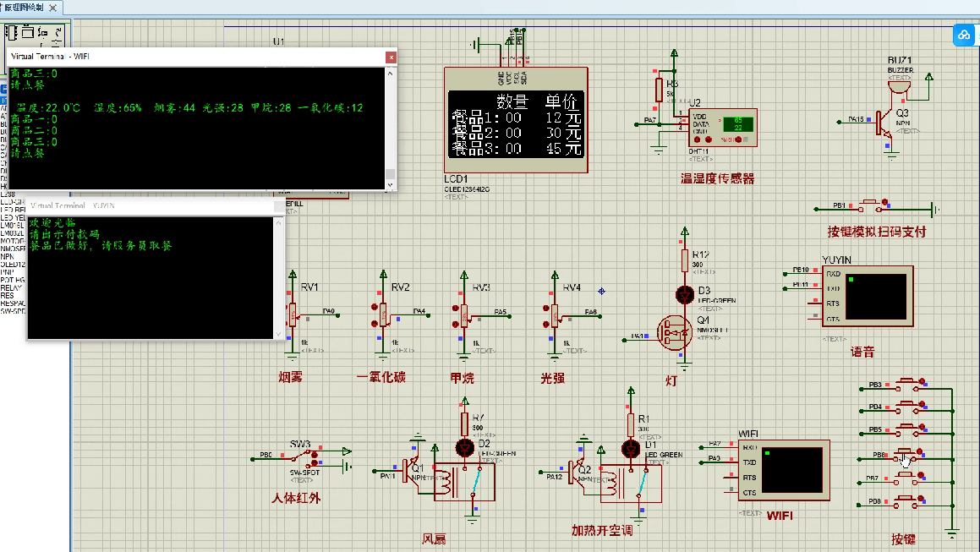Increase the RV4 light intensity potentiometer

point(544,309)
